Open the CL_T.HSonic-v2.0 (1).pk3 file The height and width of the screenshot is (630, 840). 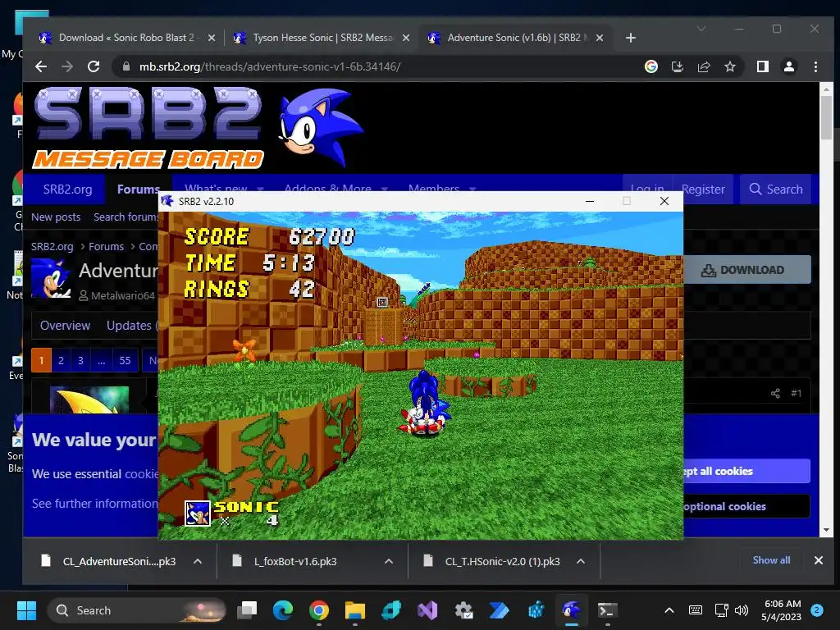(502, 561)
